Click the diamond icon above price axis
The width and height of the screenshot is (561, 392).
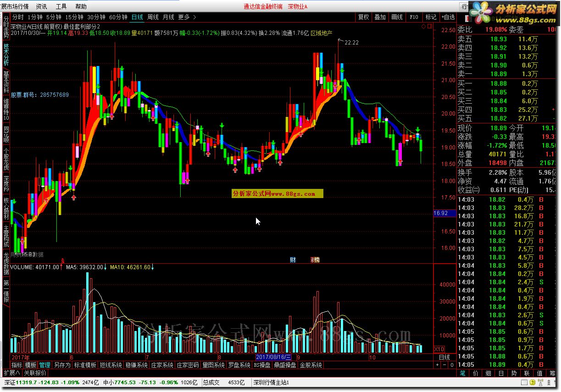(422, 26)
